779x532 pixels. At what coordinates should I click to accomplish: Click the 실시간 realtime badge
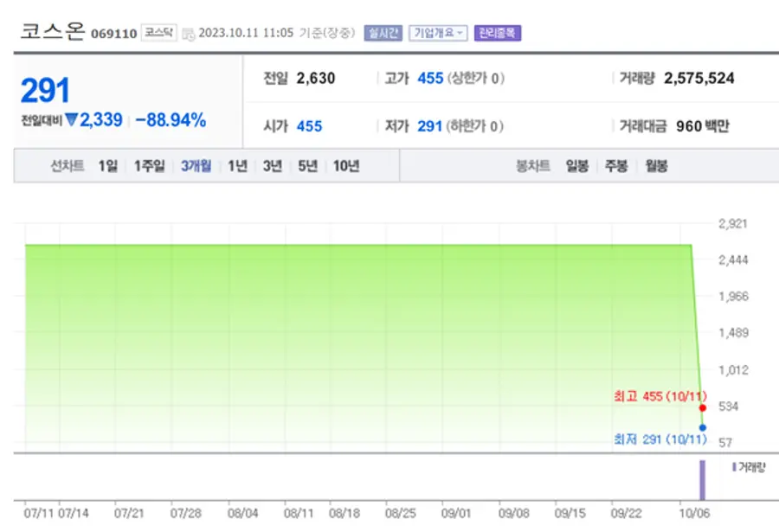(383, 33)
